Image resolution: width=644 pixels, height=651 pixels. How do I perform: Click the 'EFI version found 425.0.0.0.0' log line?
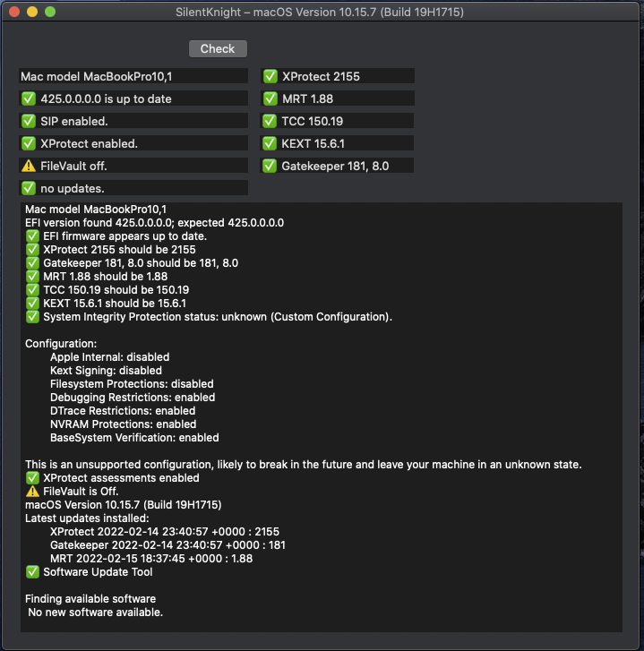[x=154, y=223]
